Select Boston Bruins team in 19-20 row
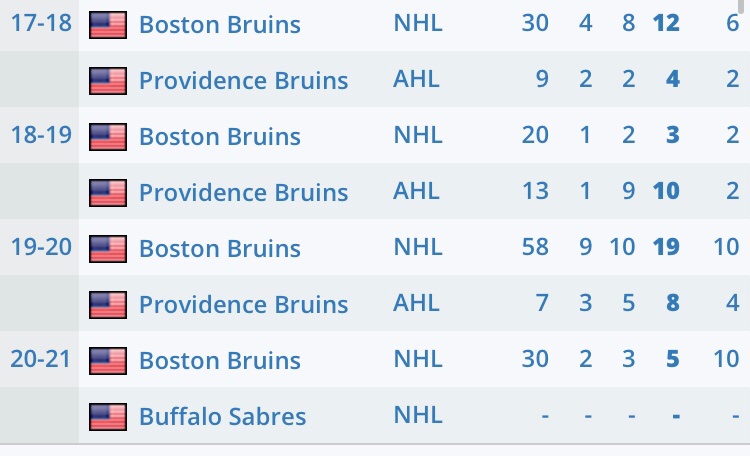Image resolution: width=750 pixels, height=456 pixels. point(219,248)
